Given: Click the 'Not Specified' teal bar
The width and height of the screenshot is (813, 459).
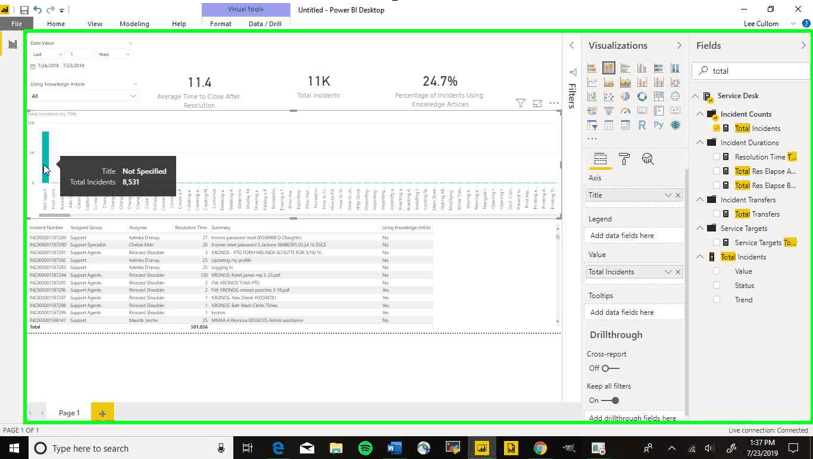Looking at the screenshot, I should tap(46, 157).
